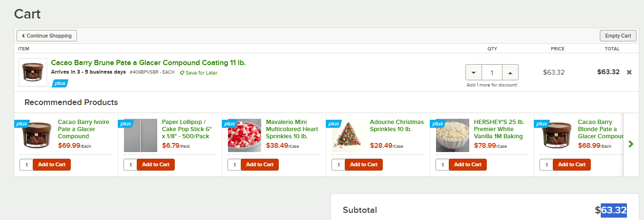Click the Save for Later pin icon
The image size is (644, 220).
coord(182,73)
